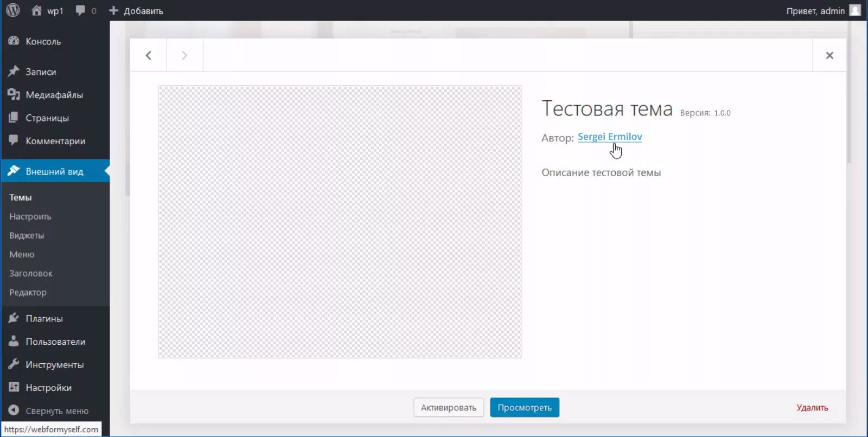The width and height of the screenshot is (868, 437).
Task: Collapse sidebar with Свернуть меню
Action: [56, 411]
